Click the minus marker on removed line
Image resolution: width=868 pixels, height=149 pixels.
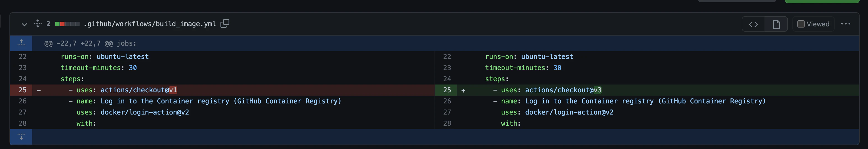[39, 90]
